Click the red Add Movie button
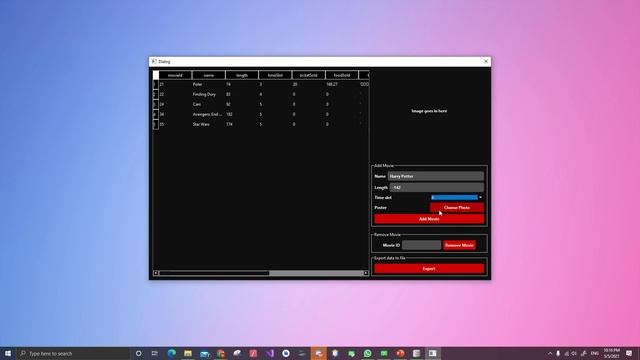The height and width of the screenshot is (360, 640). 429,219
